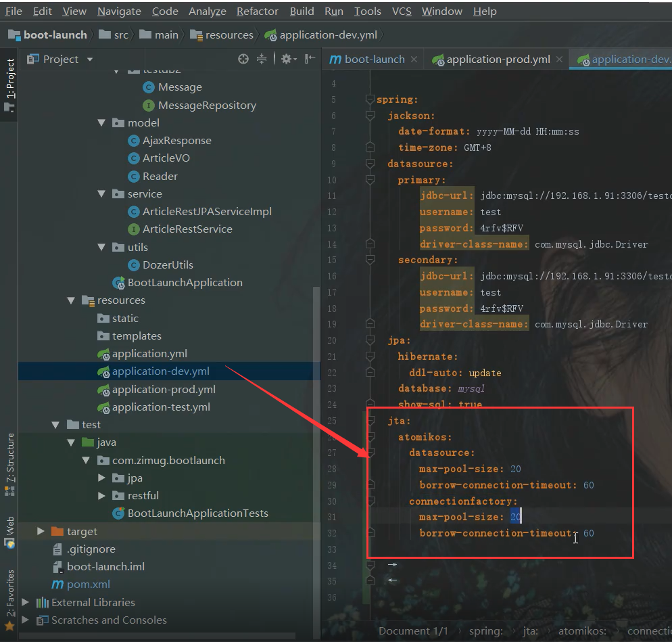Click src breadcrumb in navigation bar
The width and height of the screenshot is (672, 642).
tap(114, 35)
